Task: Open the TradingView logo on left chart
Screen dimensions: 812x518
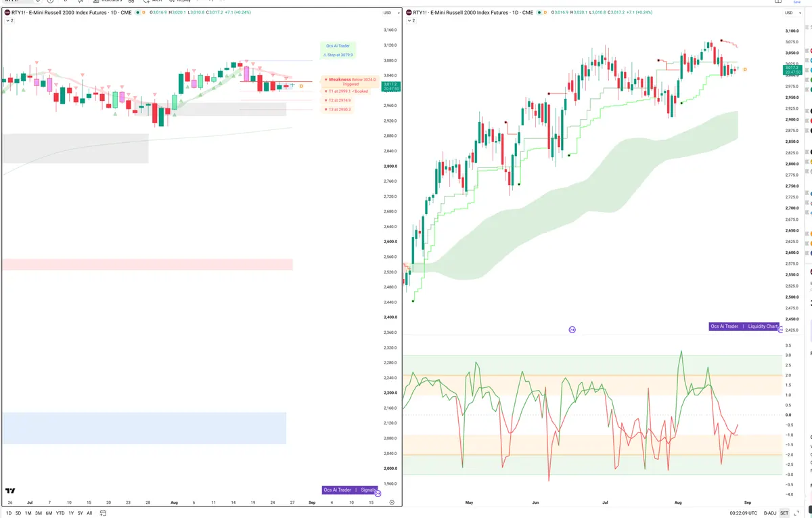Action: click(x=10, y=491)
